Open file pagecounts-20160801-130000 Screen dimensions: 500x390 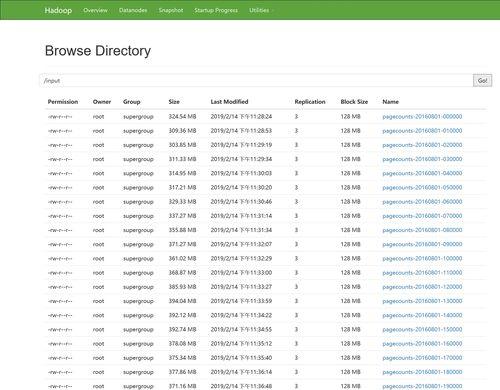(x=422, y=301)
